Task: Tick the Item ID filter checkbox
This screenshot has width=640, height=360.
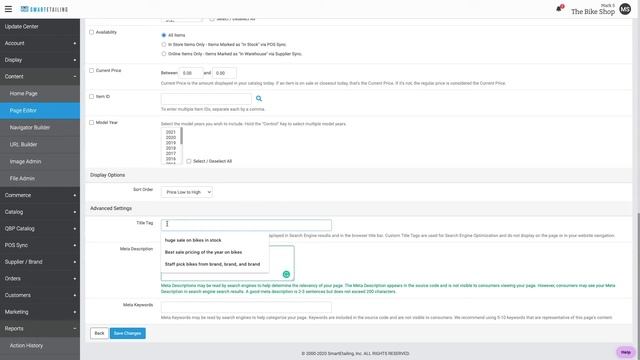Action: [91, 97]
